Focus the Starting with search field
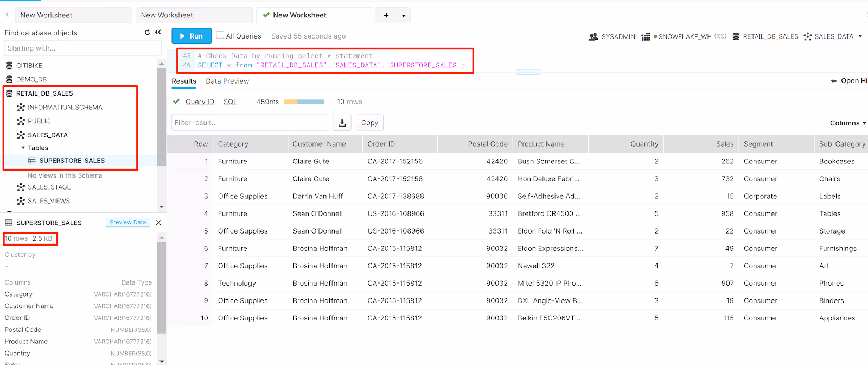Image resolution: width=868 pixels, height=365 pixels. coord(83,48)
